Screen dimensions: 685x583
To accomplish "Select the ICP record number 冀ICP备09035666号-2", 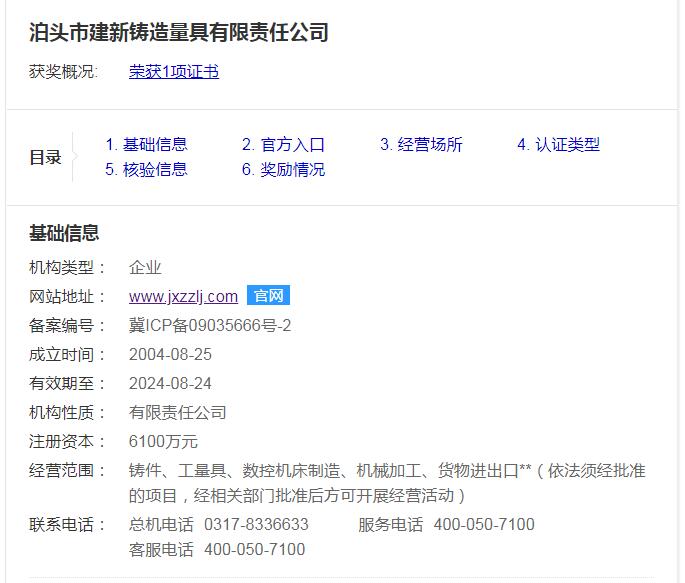I will point(210,325).
